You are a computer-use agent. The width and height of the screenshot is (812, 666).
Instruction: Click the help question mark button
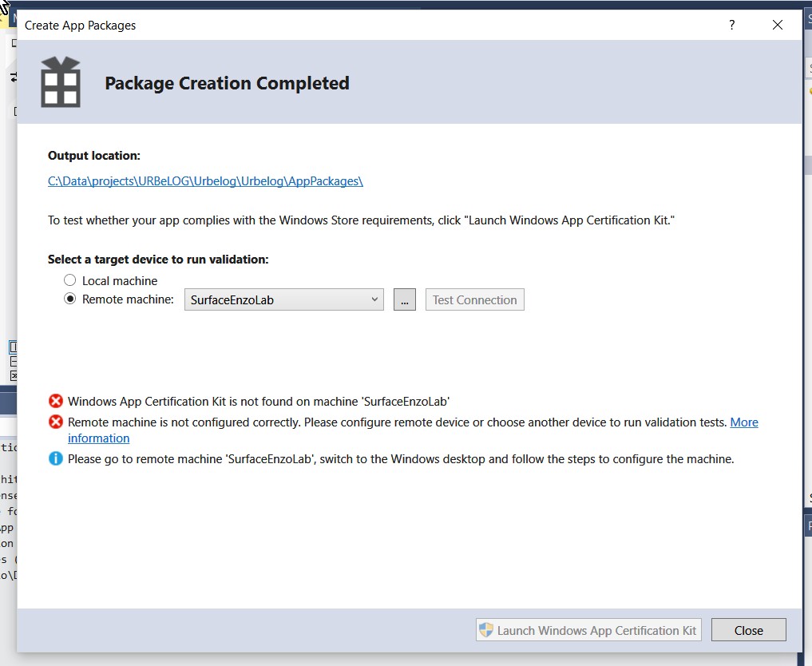pyautogui.click(x=731, y=26)
